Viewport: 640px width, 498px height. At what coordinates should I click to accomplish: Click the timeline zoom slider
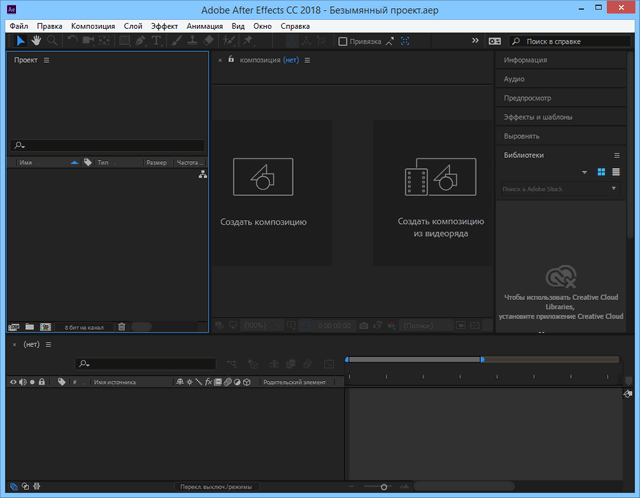384,487
